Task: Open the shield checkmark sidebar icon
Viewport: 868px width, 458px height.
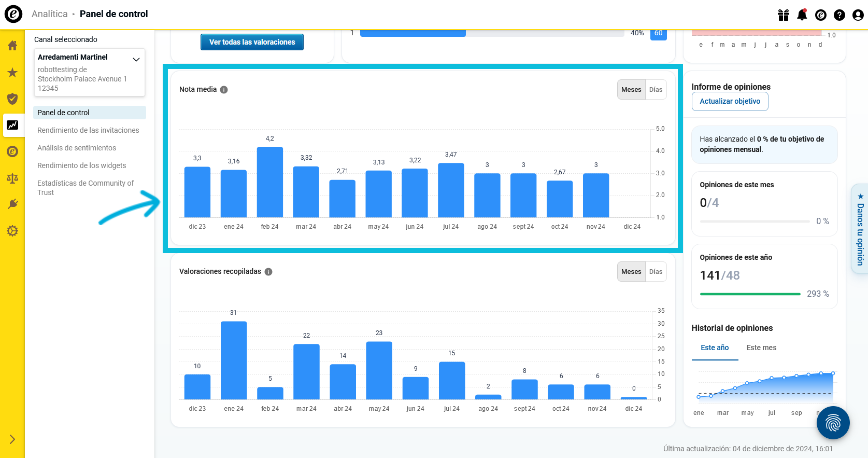Action: 12,99
